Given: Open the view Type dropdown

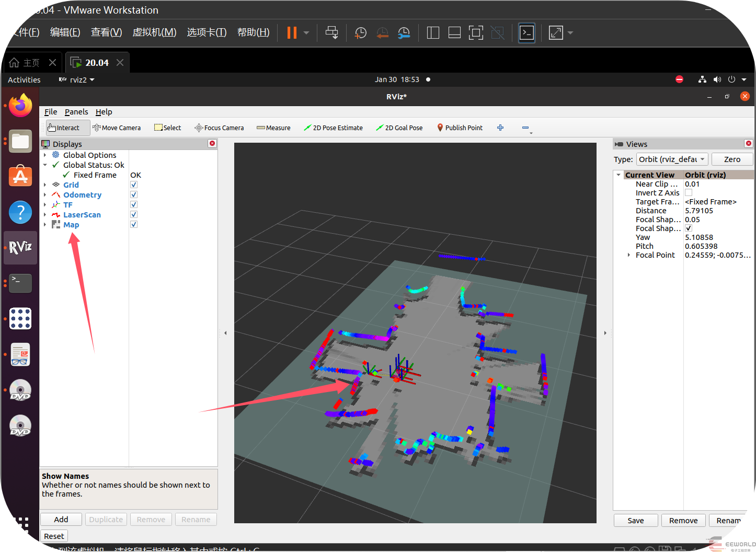Looking at the screenshot, I should point(672,159).
